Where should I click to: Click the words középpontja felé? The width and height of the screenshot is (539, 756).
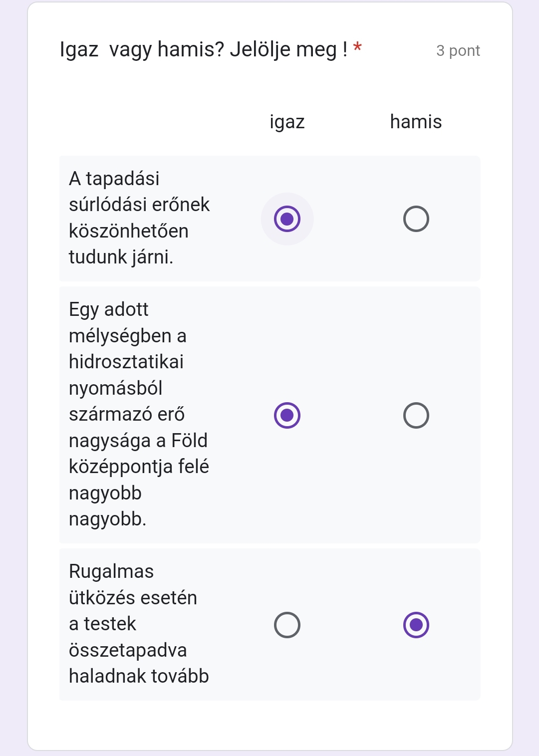pos(139,467)
